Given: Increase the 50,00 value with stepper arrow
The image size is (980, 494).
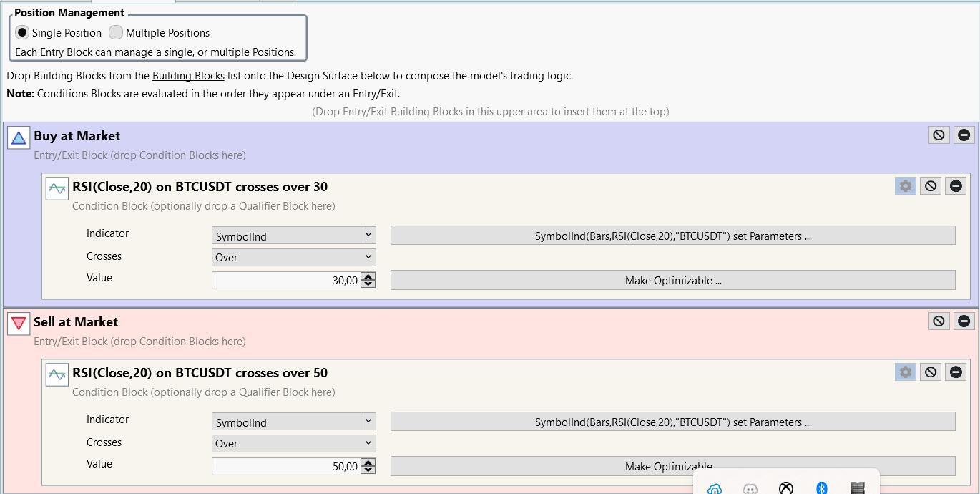Looking at the screenshot, I should pos(368,462).
